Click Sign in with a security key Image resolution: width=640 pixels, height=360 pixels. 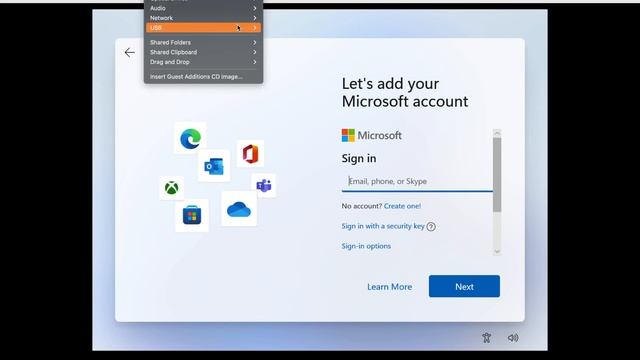383,226
